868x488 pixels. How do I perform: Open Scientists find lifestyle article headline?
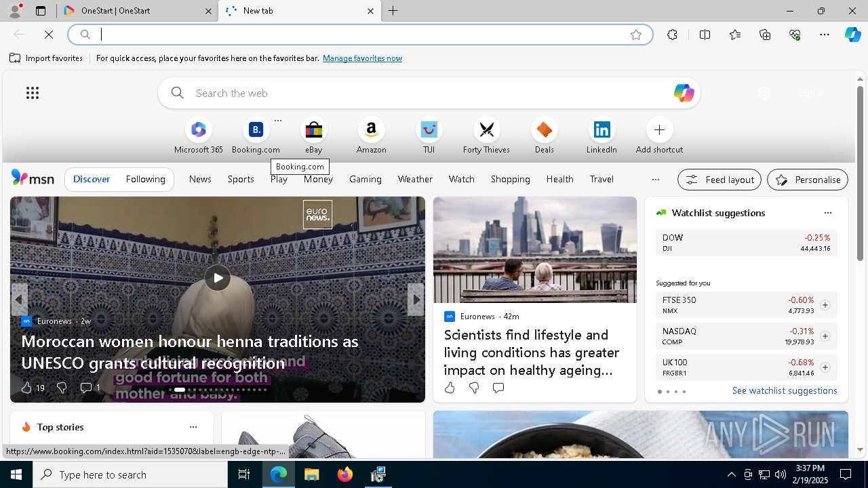532,352
